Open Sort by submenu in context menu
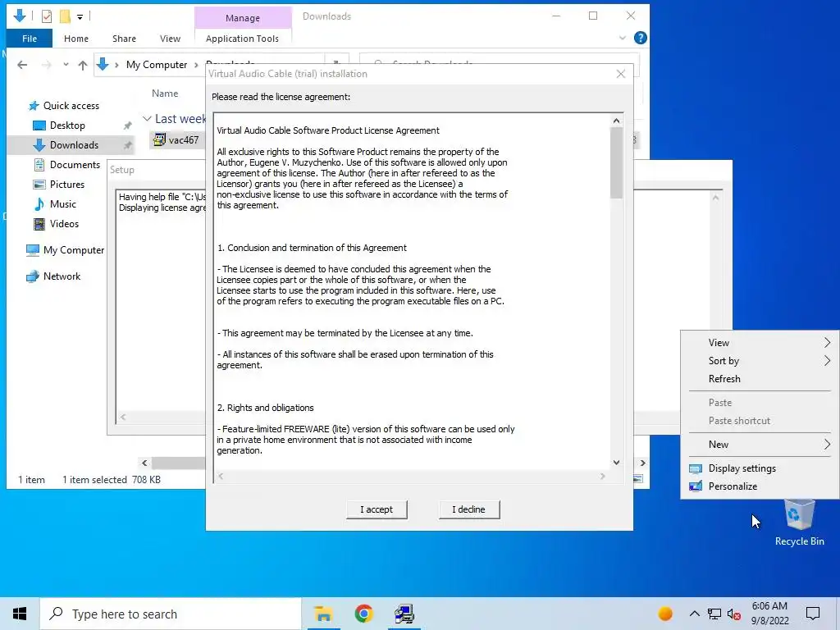The width and height of the screenshot is (840, 630). (760, 361)
